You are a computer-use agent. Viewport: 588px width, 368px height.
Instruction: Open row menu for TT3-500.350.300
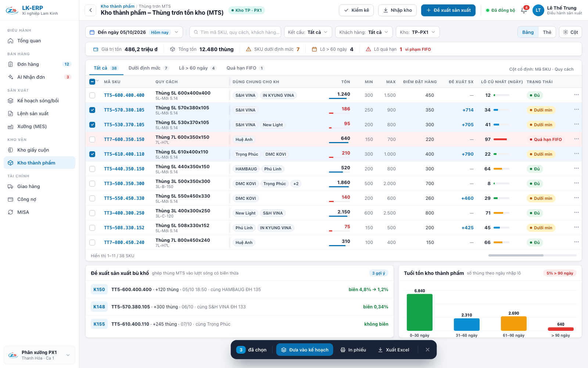pyautogui.click(x=576, y=183)
